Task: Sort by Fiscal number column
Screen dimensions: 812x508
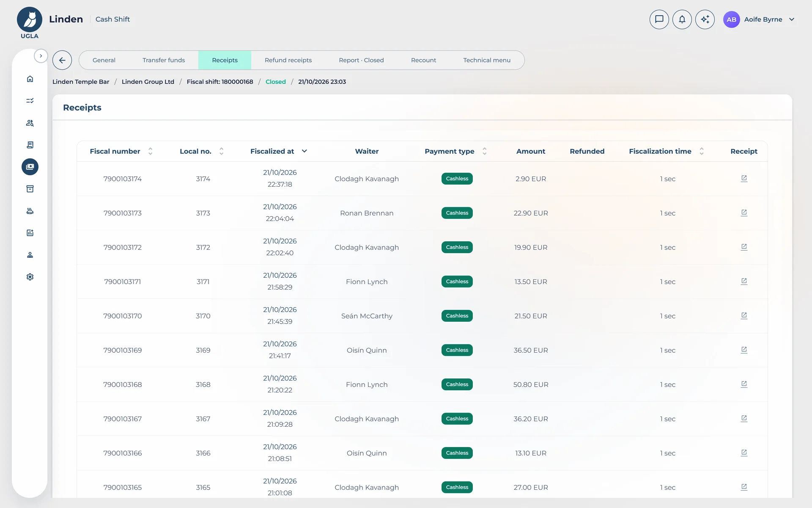Action: pyautogui.click(x=150, y=151)
